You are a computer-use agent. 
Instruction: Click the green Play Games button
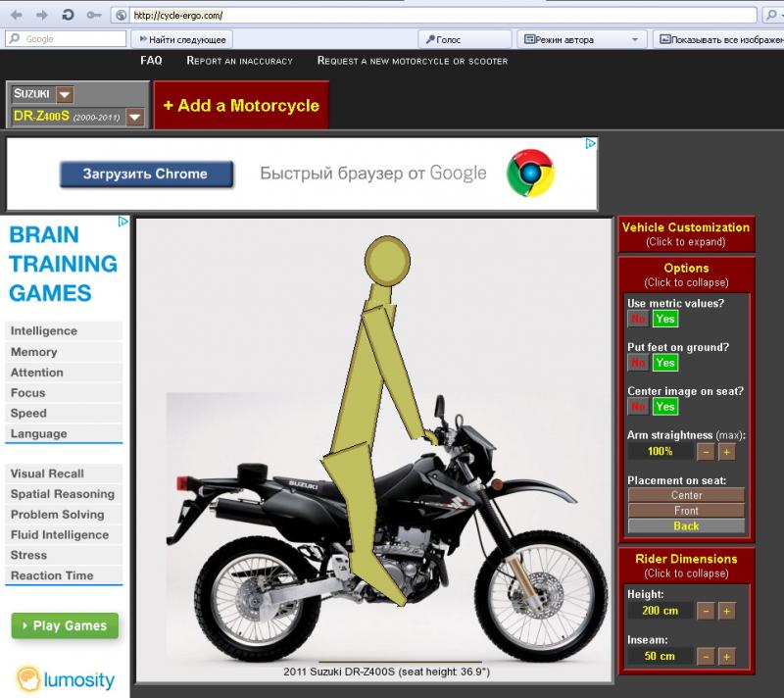coord(65,625)
